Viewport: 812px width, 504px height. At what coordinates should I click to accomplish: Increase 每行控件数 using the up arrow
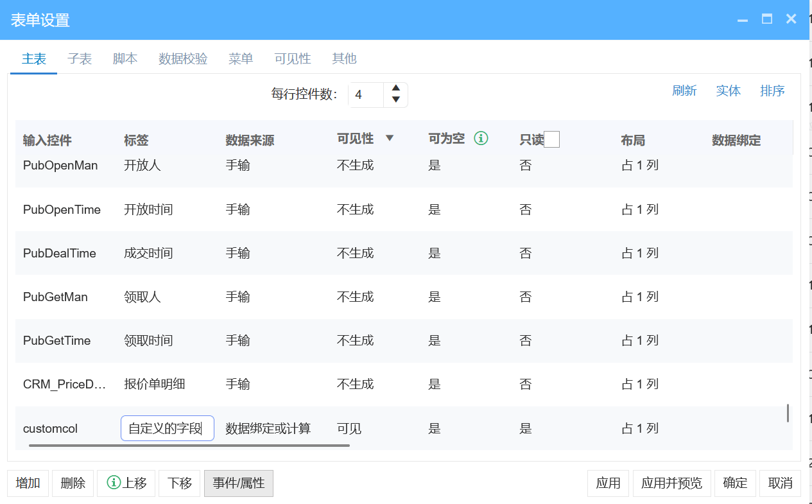click(x=396, y=89)
